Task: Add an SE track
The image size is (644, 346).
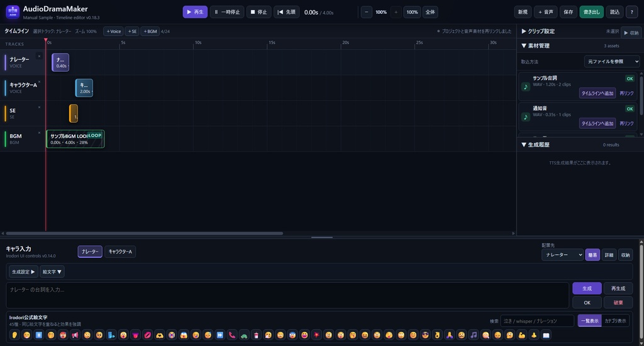Action: (132, 31)
